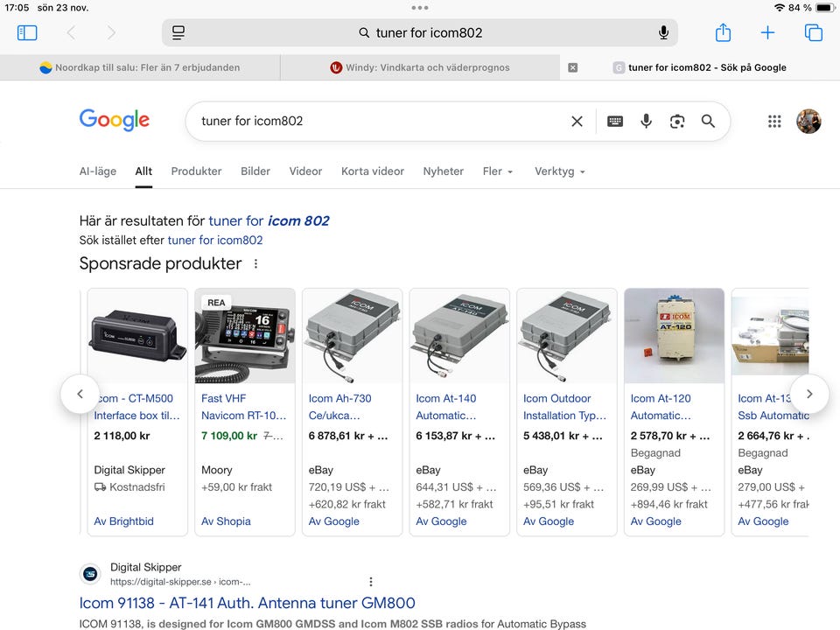
Task: Open Icom At-140 Automatic listing
Action: 445,407
